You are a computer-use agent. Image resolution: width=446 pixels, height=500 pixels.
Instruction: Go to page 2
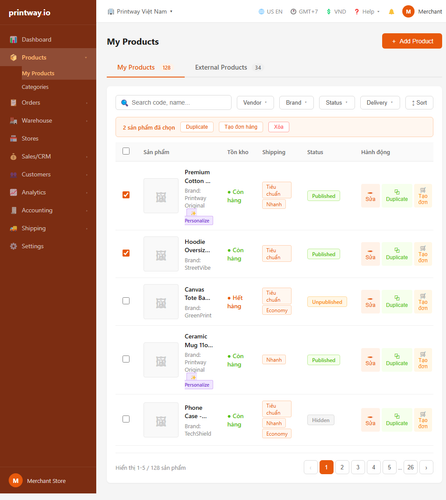pyautogui.click(x=342, y=467)
